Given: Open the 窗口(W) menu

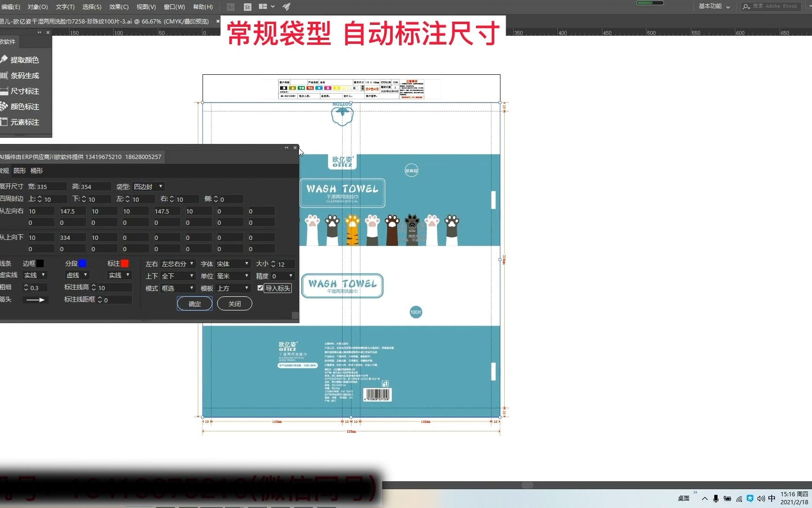Looking at the screenshot, I should point(174,7).
